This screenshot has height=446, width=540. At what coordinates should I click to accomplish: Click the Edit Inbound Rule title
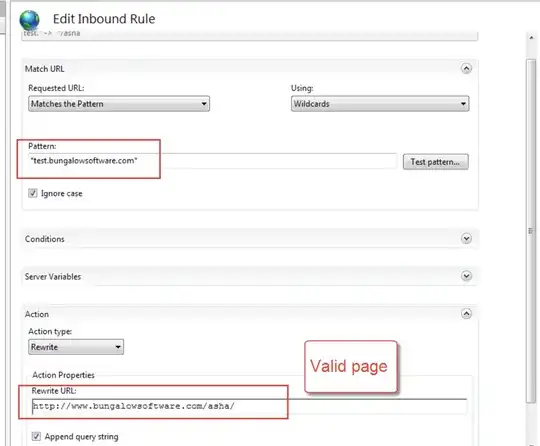point(104,19)
